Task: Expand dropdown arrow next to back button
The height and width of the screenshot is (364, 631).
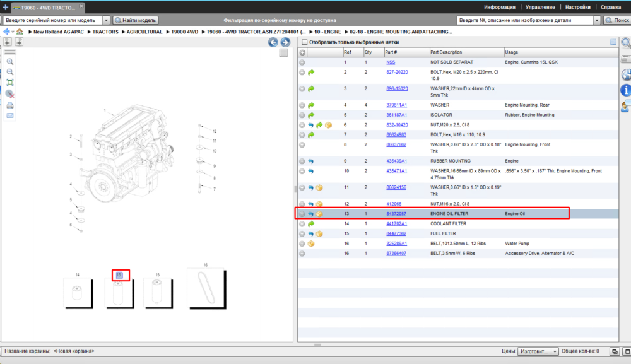Action: point(13,32)
